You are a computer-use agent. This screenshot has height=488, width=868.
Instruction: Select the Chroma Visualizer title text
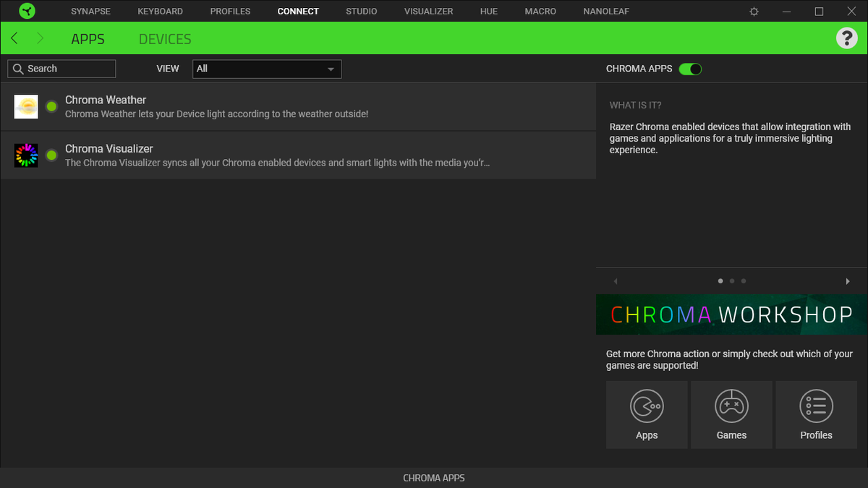tap(109, 148)
